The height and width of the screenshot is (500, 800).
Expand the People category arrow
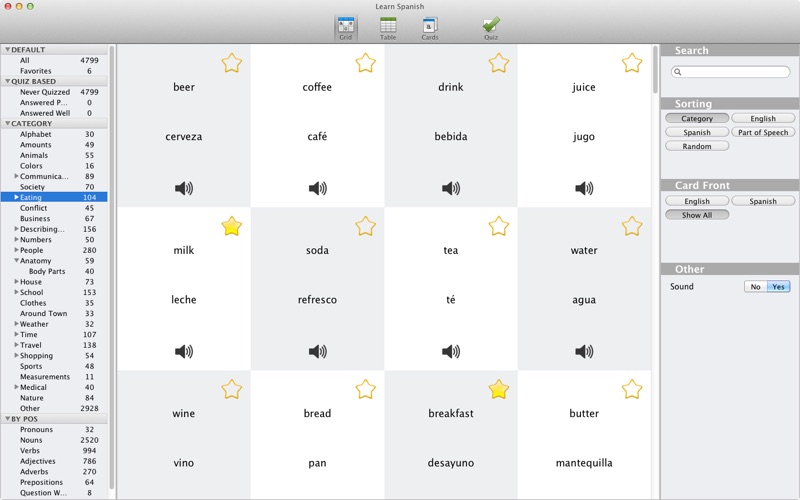16,250
